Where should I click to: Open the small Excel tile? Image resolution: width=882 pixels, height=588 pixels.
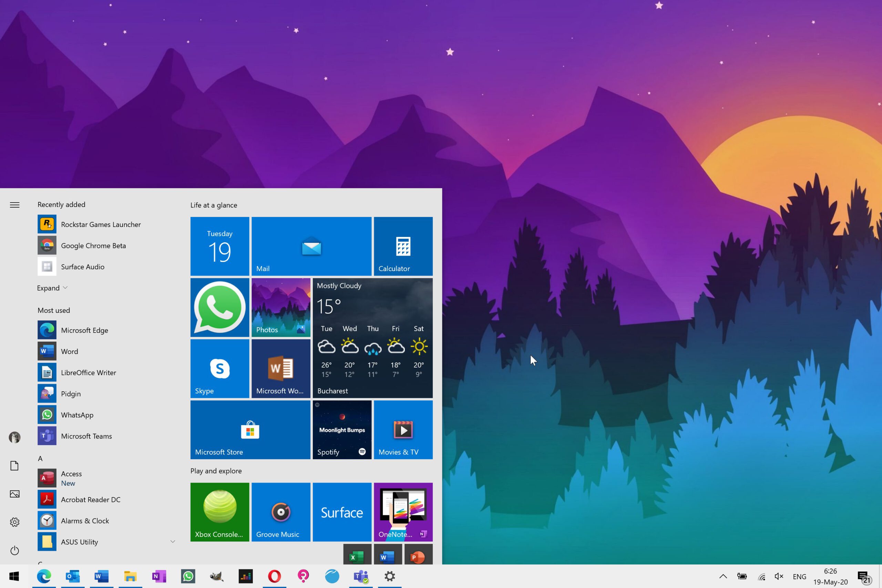(357, 554)
